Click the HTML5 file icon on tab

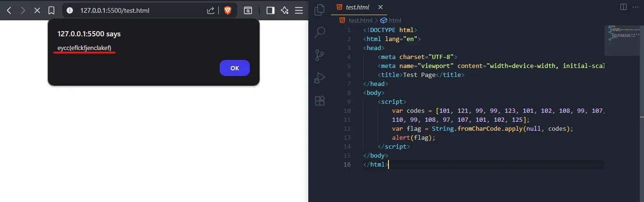click(x=339, y=7)
